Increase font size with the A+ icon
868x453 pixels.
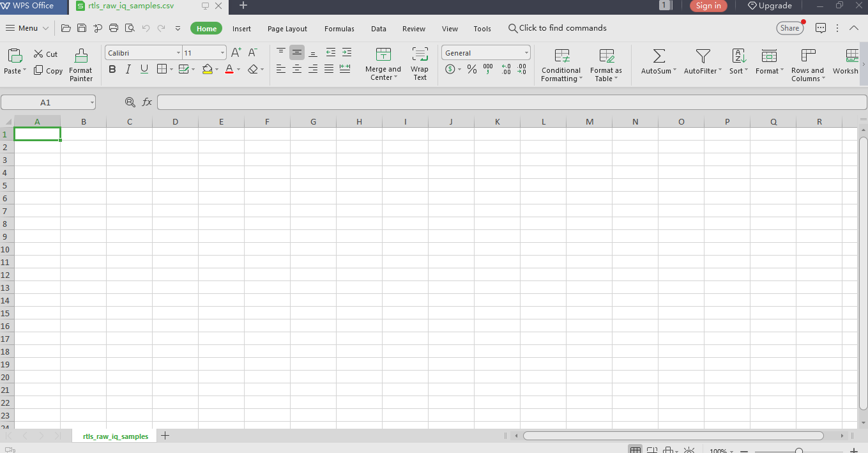tap(236, 52)
